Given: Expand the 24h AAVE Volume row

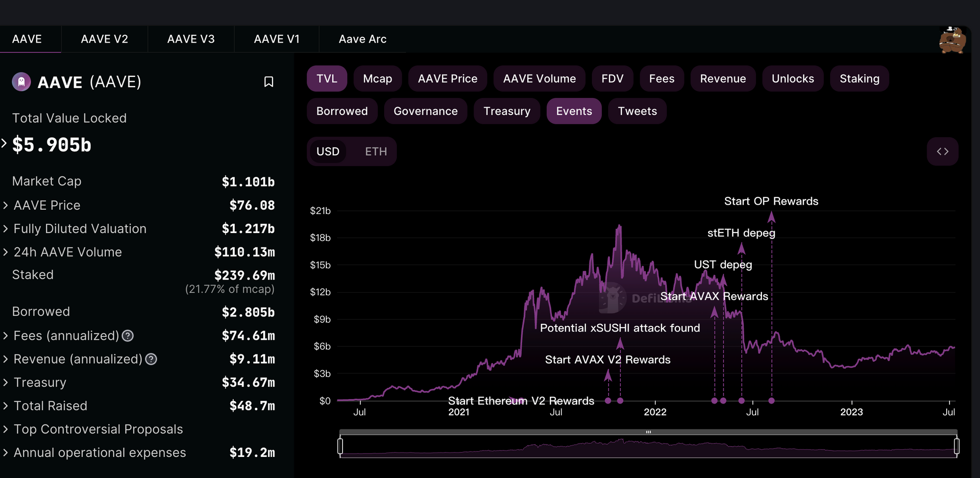Looking at the screenshot, I should [5, 252].
